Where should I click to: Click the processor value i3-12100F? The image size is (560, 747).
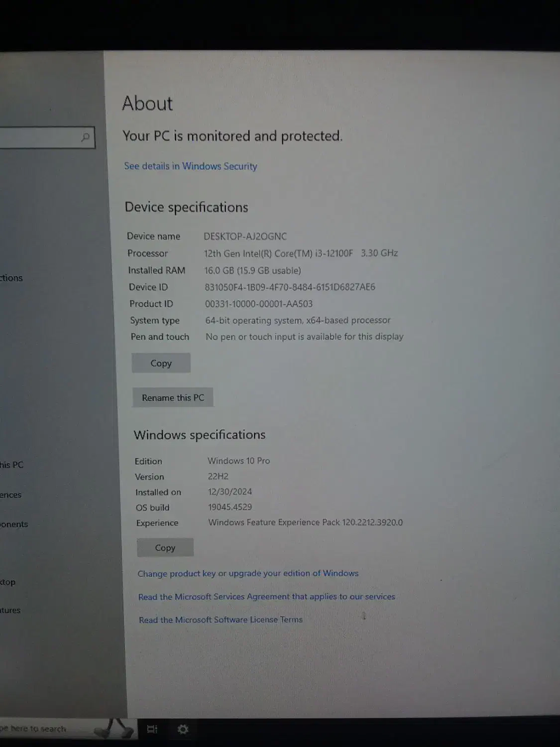(301, 253)
